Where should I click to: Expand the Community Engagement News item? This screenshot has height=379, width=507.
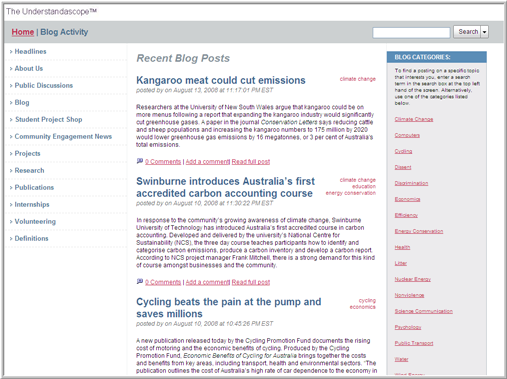point(63,136)
